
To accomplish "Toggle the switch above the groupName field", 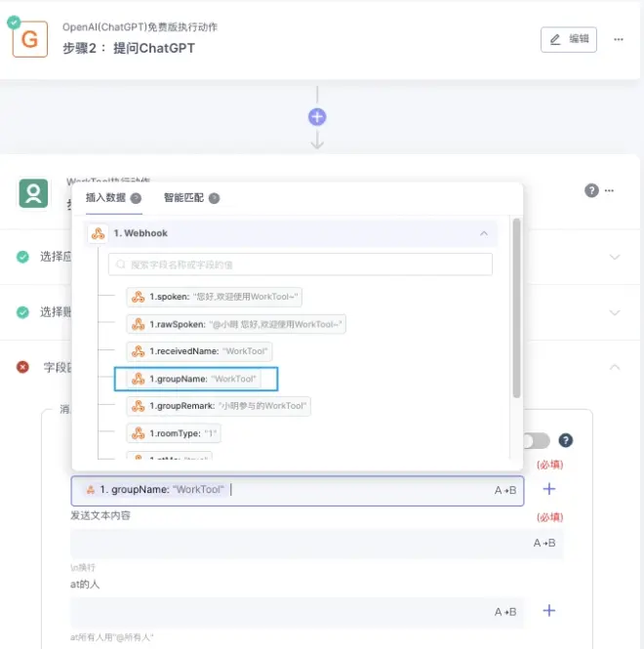I will coord(537,440).
